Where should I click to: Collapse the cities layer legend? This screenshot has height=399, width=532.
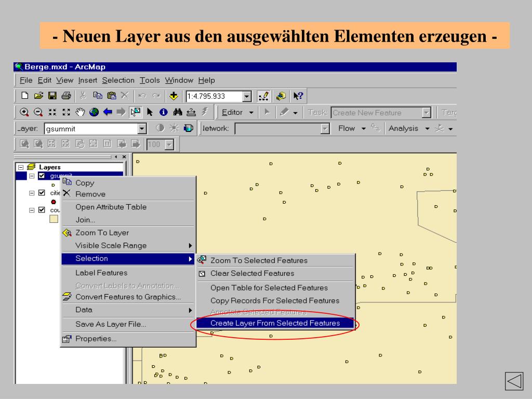32,193
